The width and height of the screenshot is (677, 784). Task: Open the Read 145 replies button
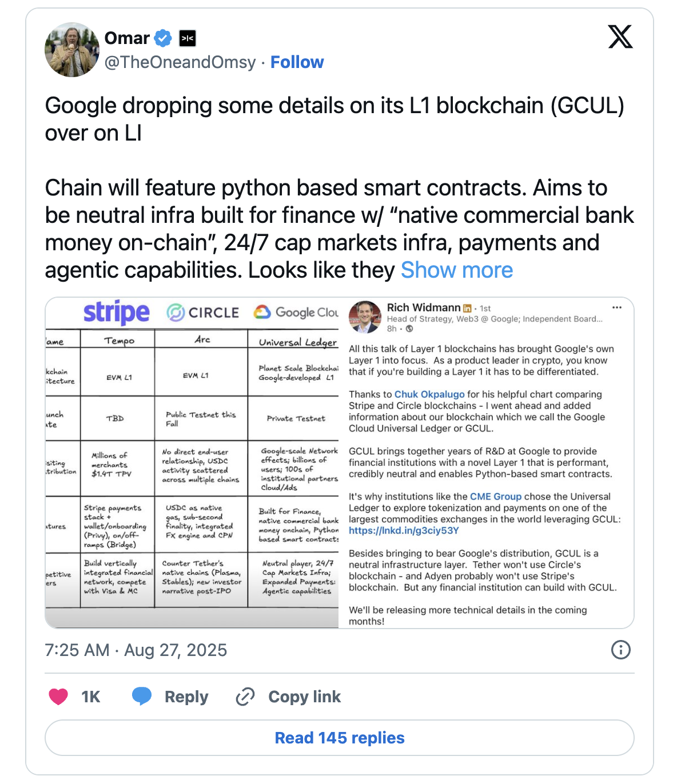point(340,738)
